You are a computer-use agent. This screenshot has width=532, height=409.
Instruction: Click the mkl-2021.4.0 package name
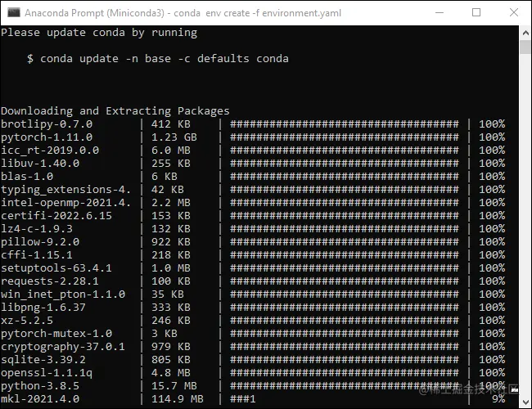click(x=40, y=399)
